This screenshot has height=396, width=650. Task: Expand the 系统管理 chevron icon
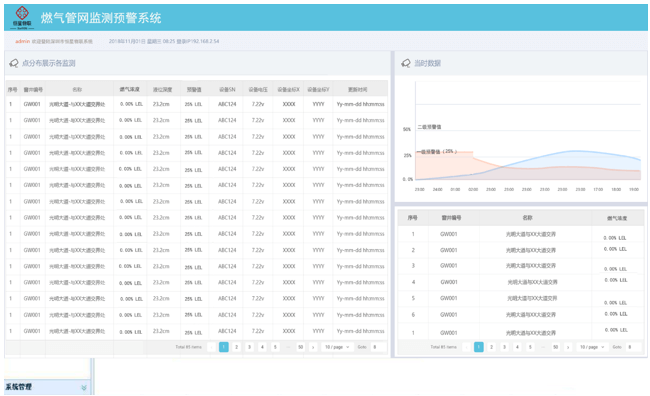click(84, 388)
